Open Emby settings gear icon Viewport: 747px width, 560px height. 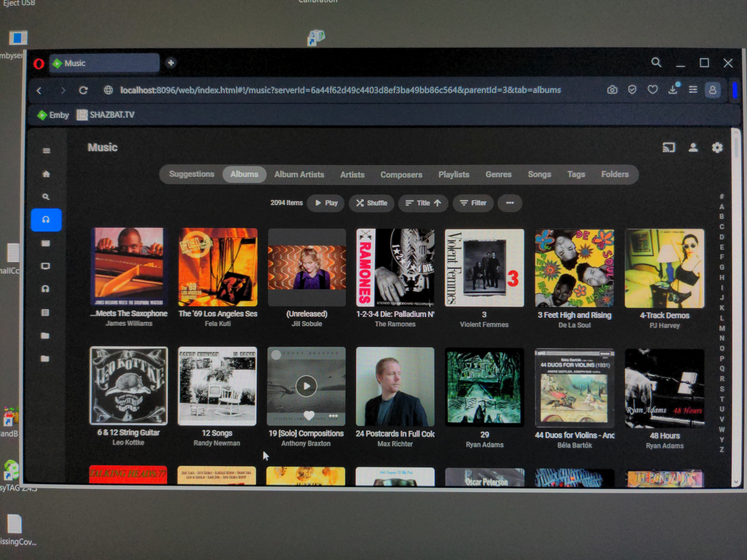coord(717,148)
